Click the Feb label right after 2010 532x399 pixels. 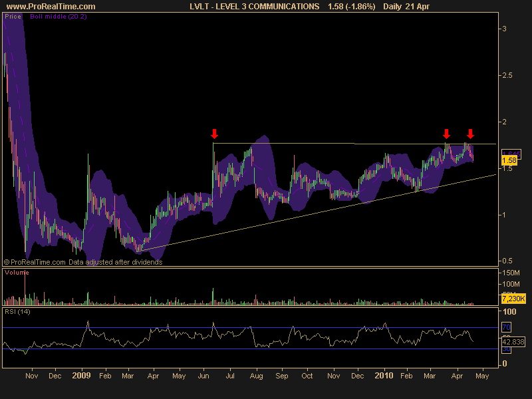coord(406,376)
